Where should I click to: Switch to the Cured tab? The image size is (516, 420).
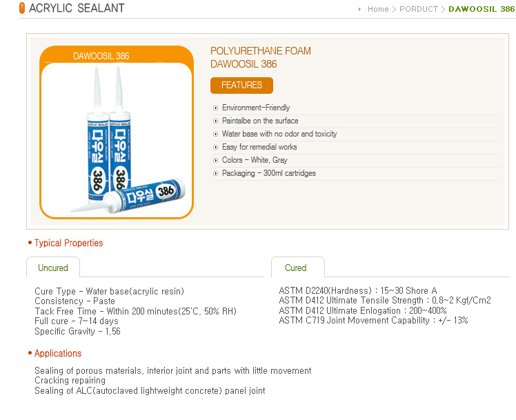(298, 268)
